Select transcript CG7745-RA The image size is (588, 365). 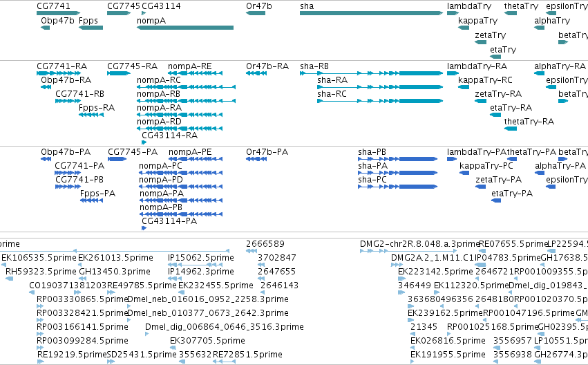(119, 73)
